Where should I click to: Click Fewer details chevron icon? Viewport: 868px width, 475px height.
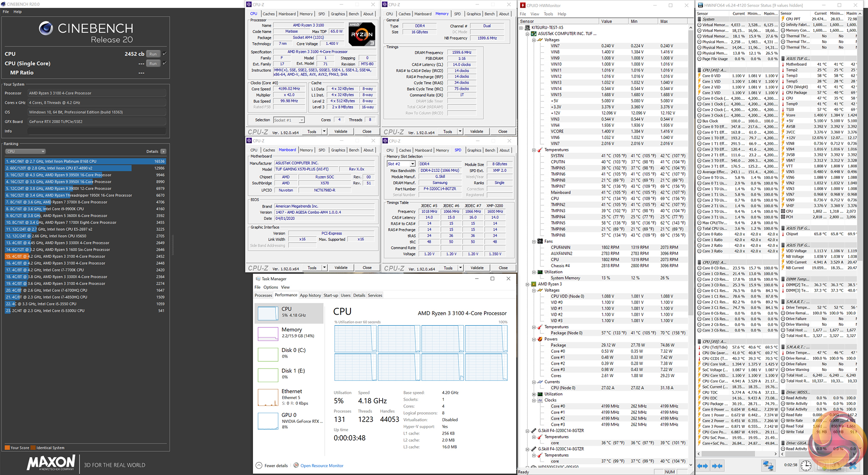click(x=259, y=465)
